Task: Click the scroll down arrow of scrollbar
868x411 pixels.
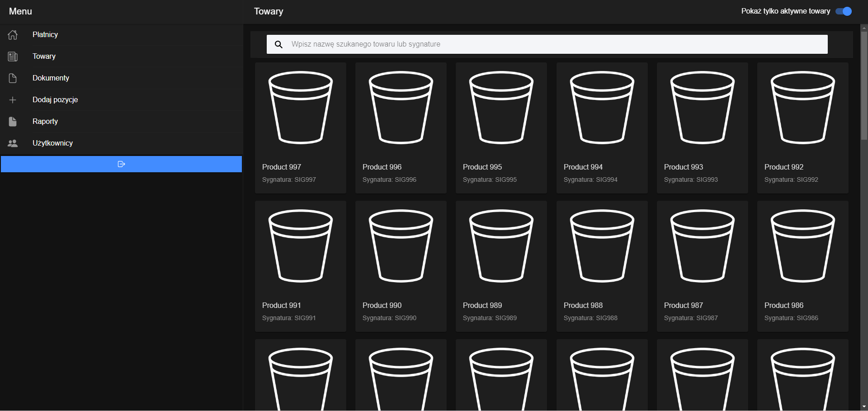Action: pos(864,406)
